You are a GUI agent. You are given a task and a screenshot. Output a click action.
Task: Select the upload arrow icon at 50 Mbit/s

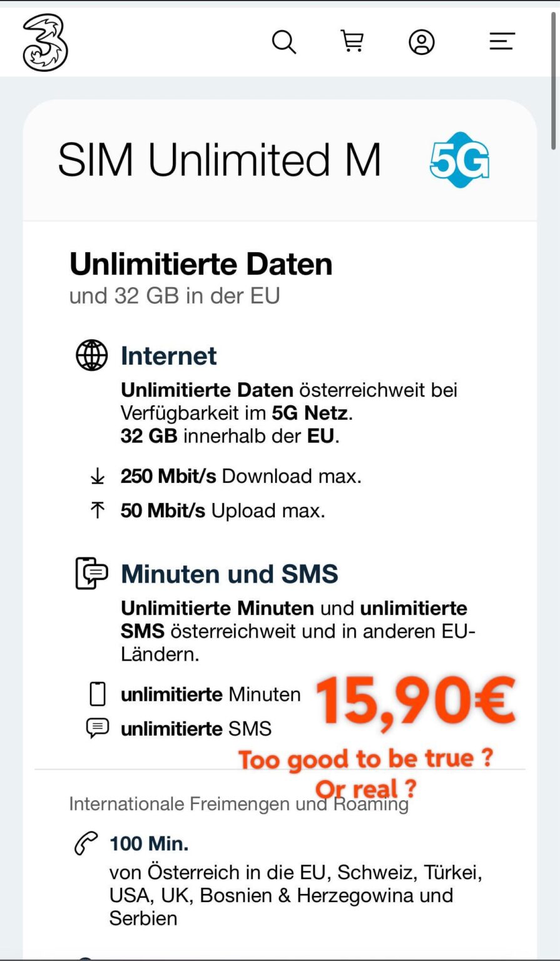click(x=97, y=511)
